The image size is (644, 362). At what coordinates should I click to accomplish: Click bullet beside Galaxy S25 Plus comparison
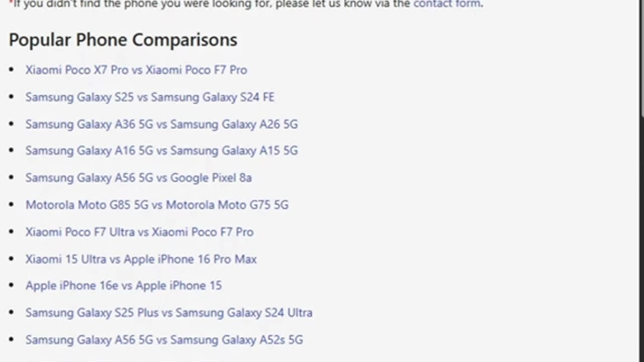tap(12, 313)
